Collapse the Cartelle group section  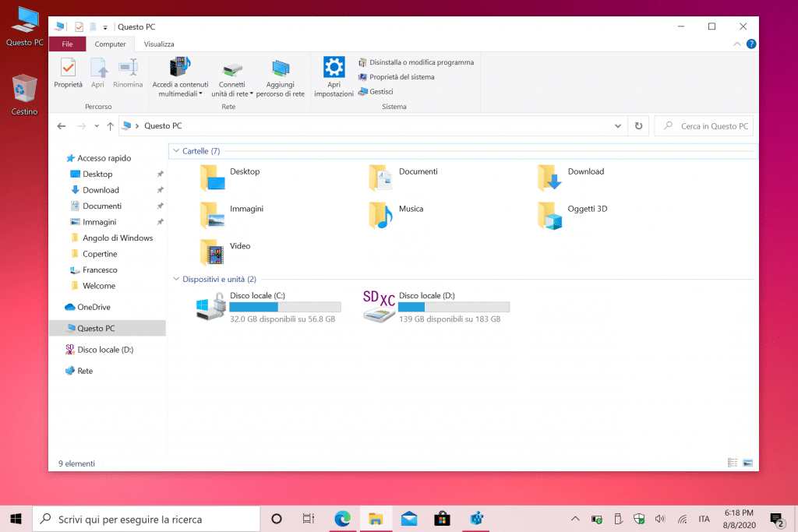click(176, 151)
